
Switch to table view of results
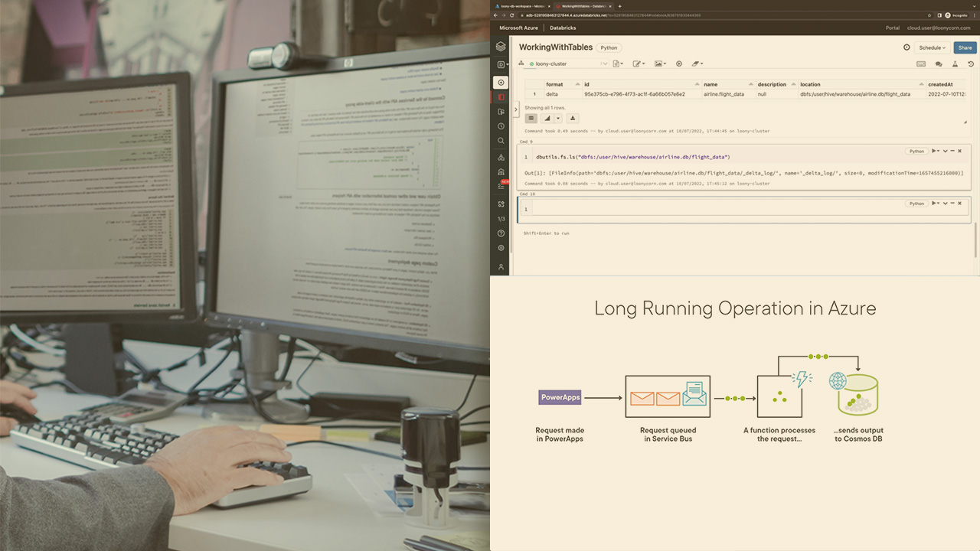(x=531, y=119)
